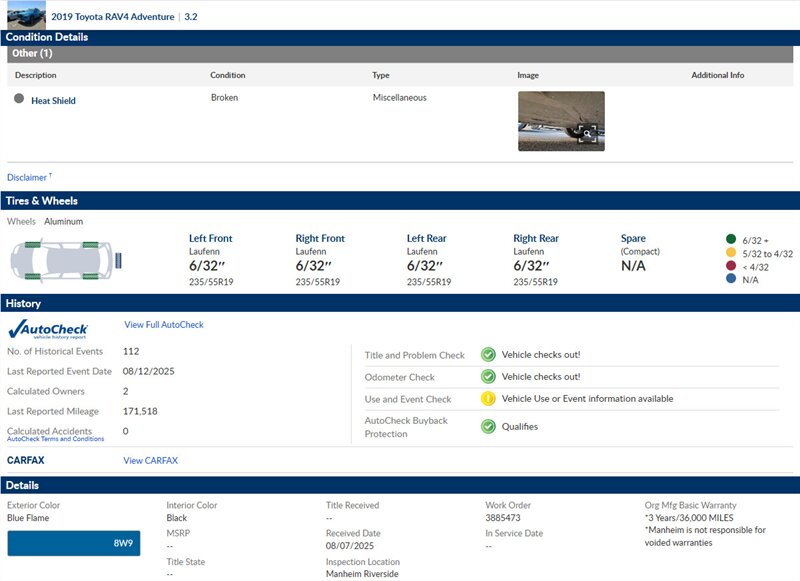Click the magnifier icon on damage image
Screen dimensions: 800x581
[588, 134]
